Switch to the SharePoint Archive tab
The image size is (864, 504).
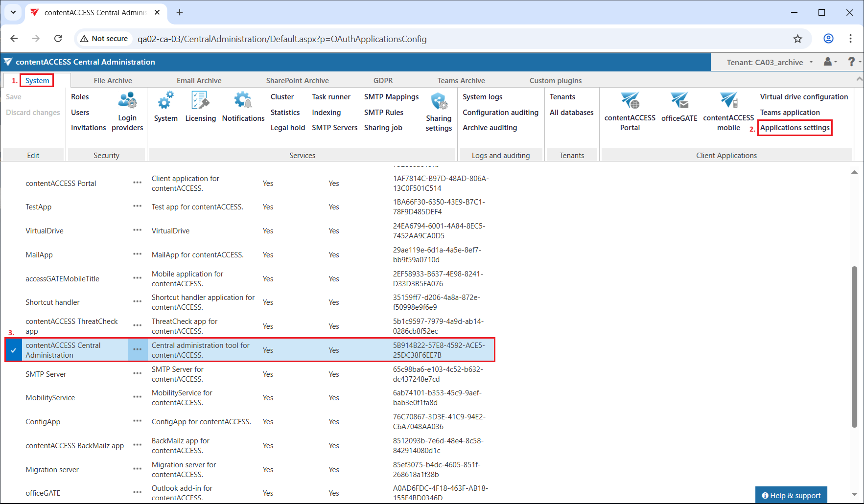[x=297, y=81]
